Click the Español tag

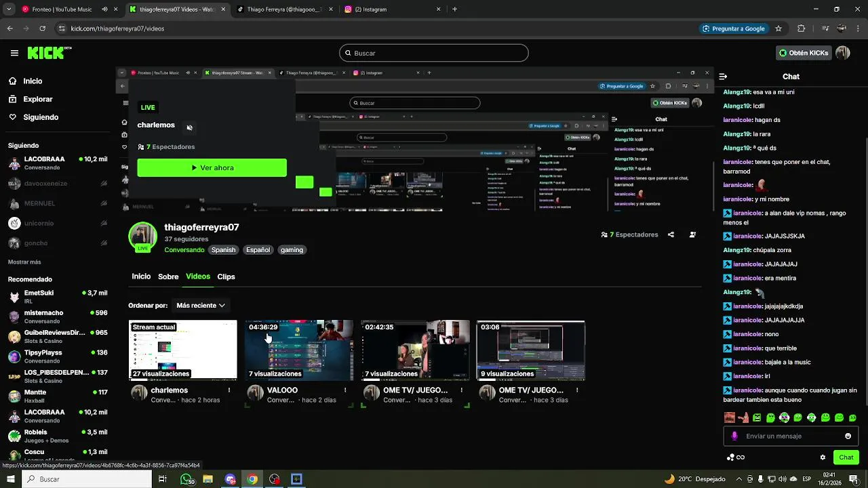tap(258, 250)
